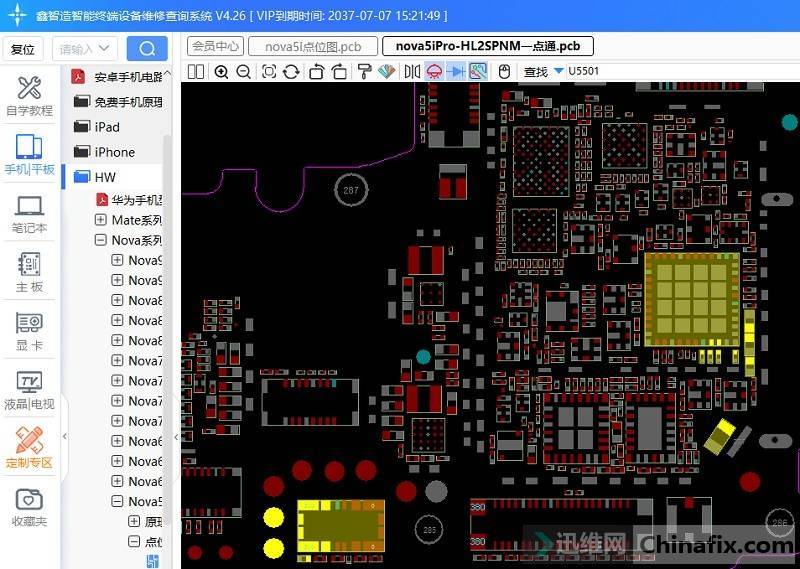This screenshot has height=569, width=800.
Task: Click the blue search button
Action: click(x=147, y=49)
